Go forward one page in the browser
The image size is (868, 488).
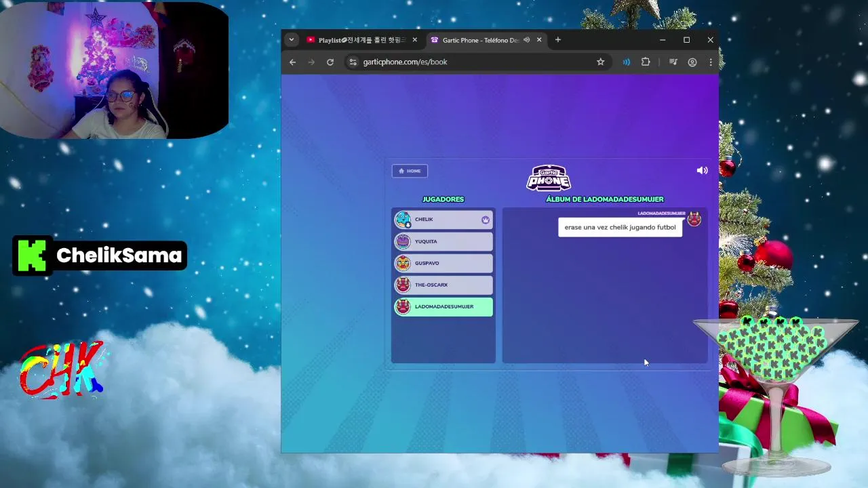pos(311,62)
